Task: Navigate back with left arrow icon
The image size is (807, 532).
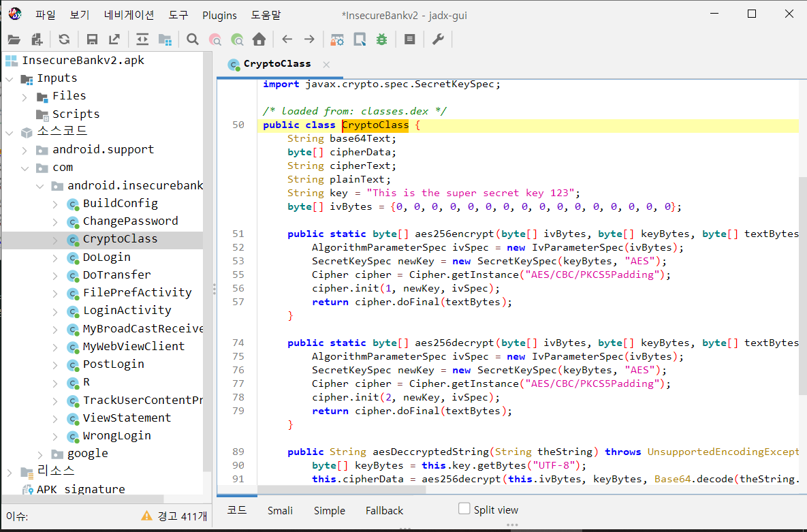Action: [x=287, y=40]
